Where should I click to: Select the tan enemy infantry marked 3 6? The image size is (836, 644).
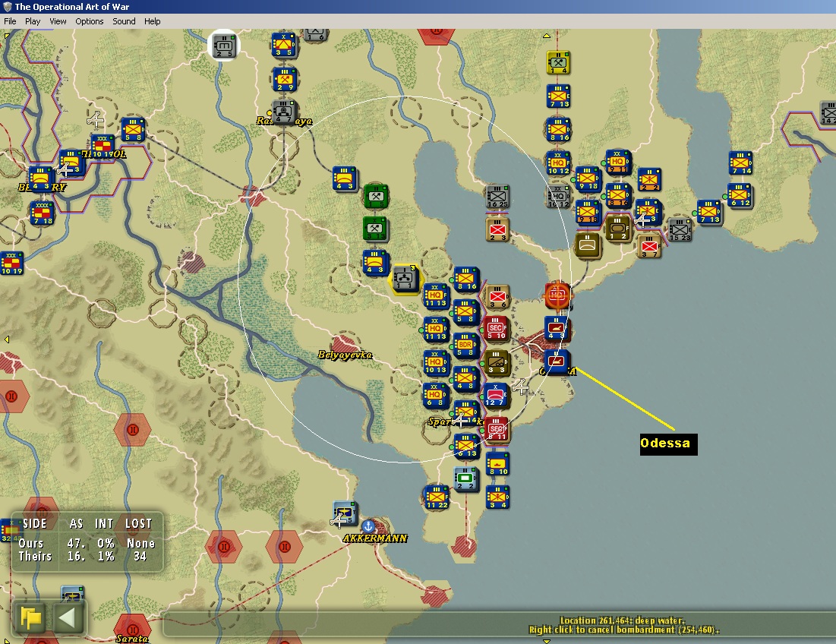pos(497,296)
